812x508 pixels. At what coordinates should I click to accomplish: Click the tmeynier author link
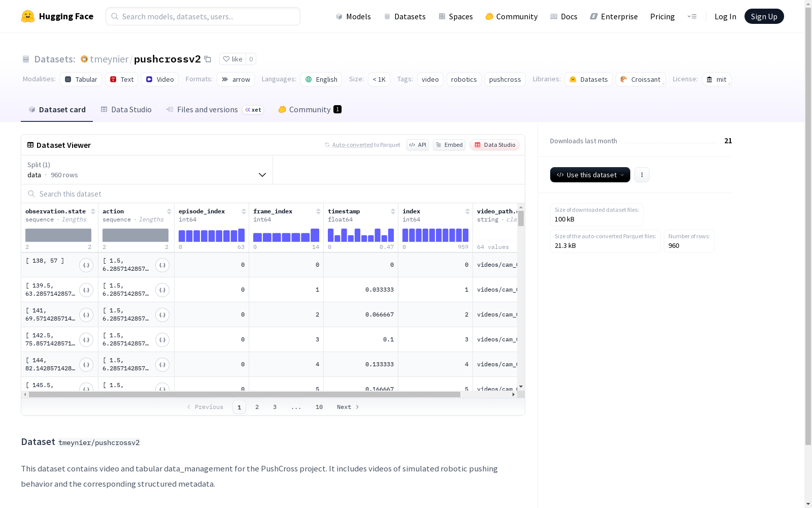[x=109, y=59]
